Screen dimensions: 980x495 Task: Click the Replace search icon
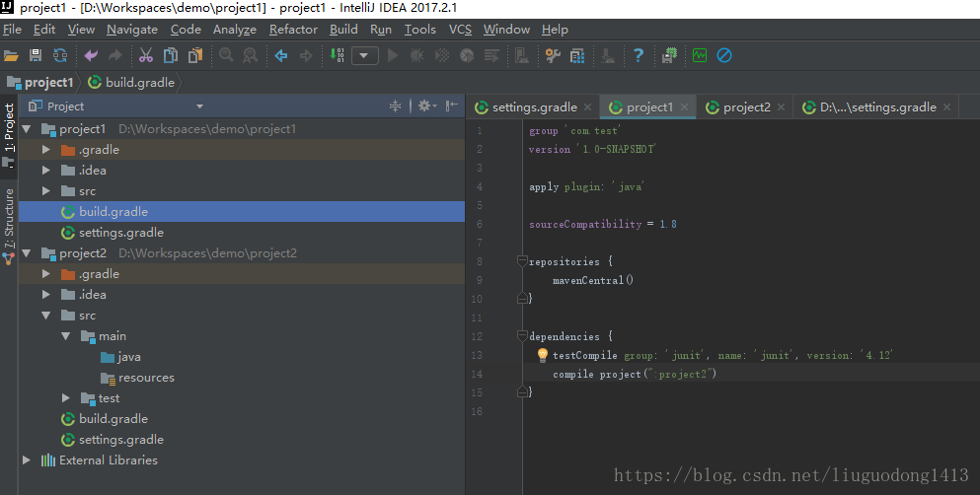[x=250, y=55]
